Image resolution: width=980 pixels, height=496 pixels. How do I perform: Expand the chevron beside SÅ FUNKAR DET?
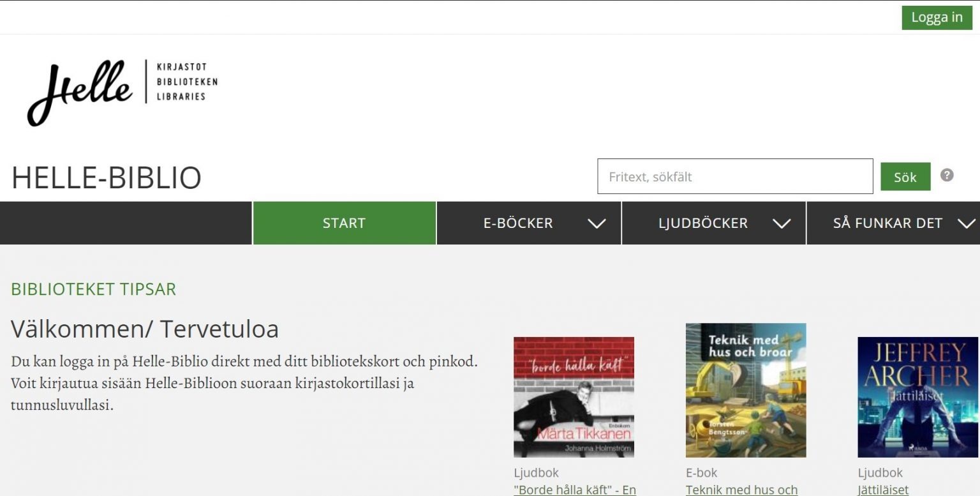pos(967,223)
